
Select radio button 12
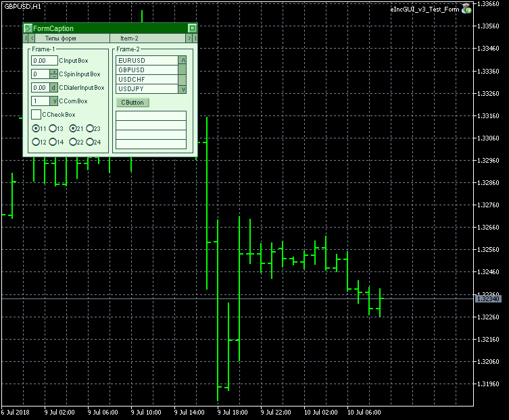[36, 142]
